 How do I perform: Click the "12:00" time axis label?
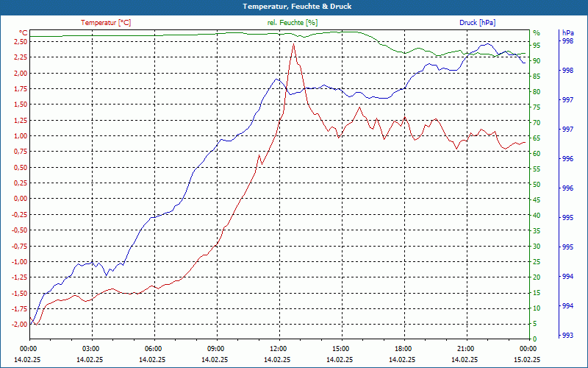[279, 348]
